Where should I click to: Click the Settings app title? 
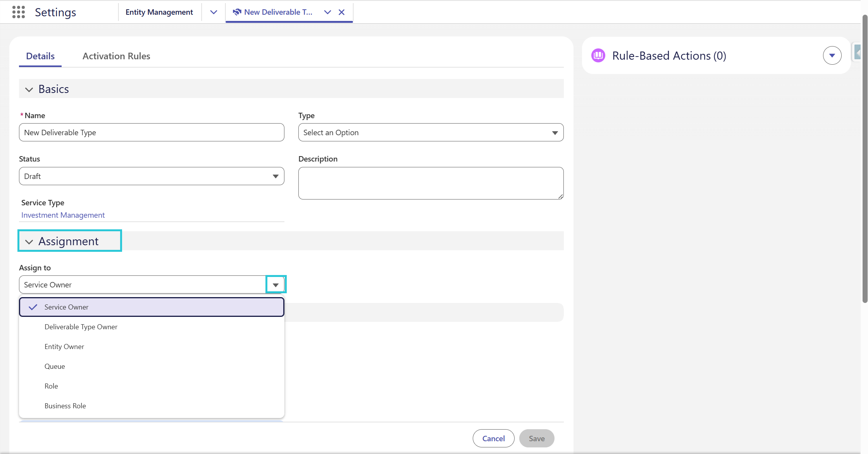pos(55,12)
